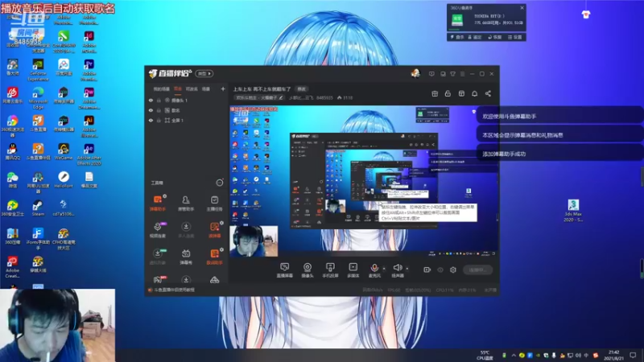Open the 读弹幕 tool
This screenshot has width=644, height=362.
coord(214,230)
